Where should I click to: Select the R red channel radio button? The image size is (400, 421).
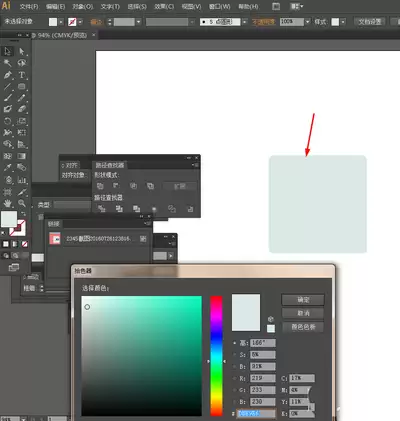click(x=235, y=378)
